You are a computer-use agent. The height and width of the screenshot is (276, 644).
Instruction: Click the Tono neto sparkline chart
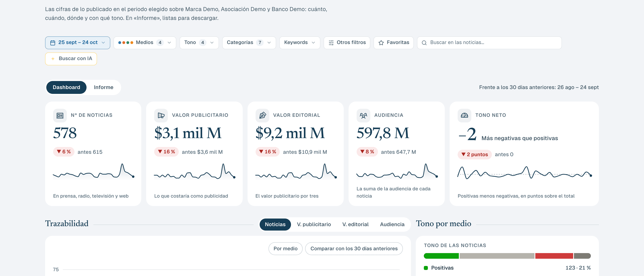click(x=524, y=173)
